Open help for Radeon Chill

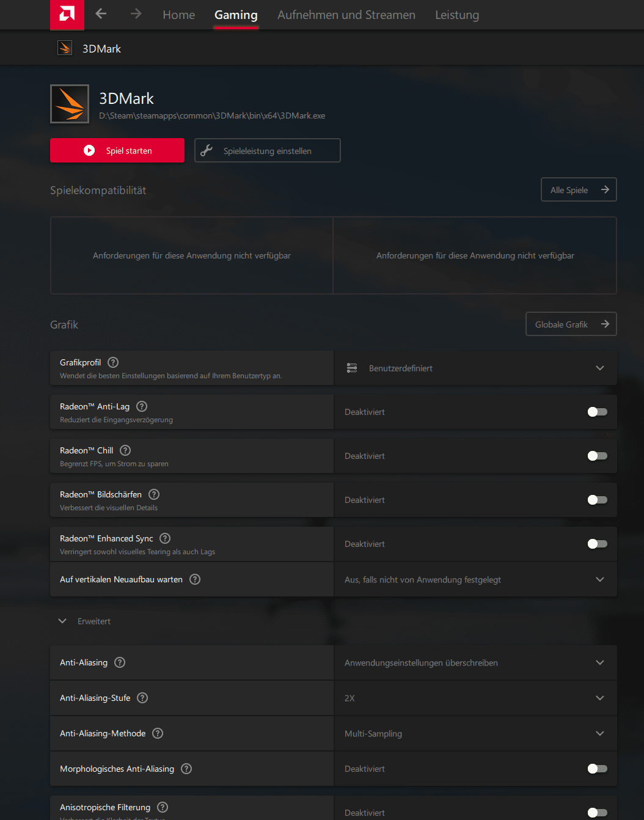pos(125,450)
